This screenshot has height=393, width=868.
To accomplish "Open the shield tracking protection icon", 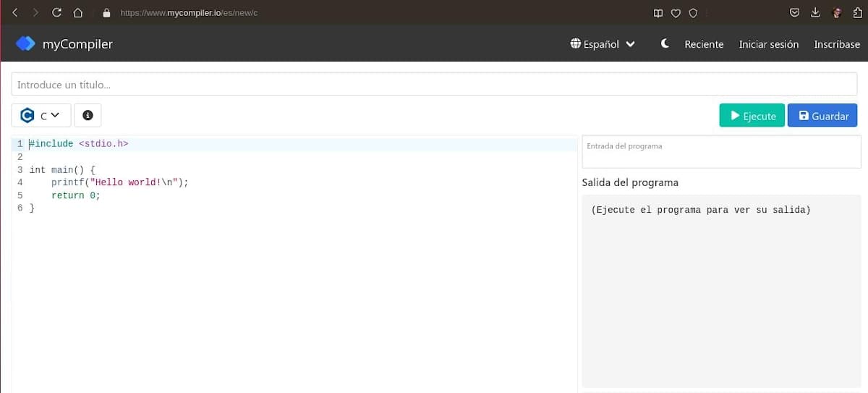I will tap(693, 12).
